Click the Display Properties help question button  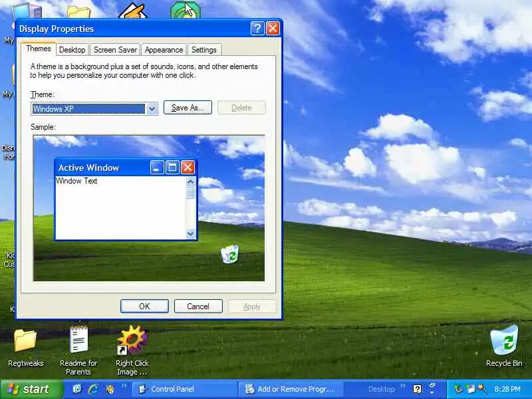(257, 28)
